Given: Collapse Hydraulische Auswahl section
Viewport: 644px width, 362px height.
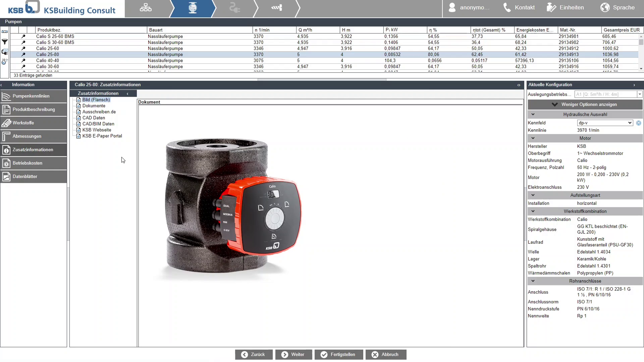Looking at the screenshot, I should tap(533, 114).
